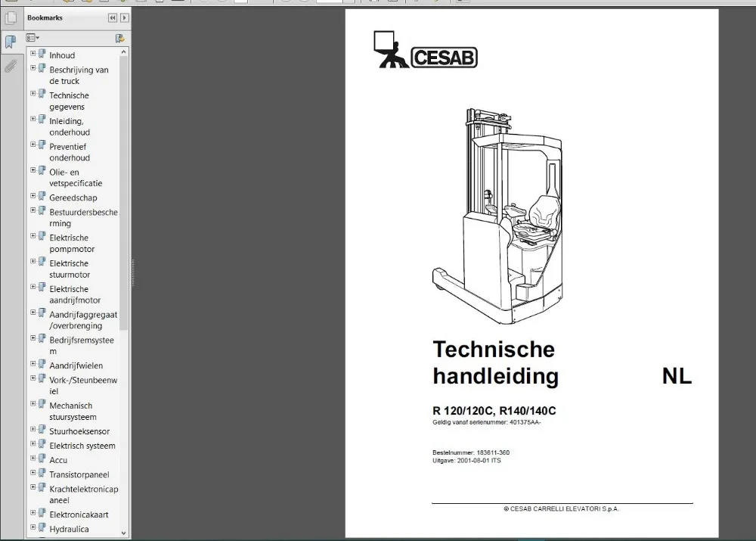This screenshot has height=541, width=756.
Task: Expand the Gereedschap bookmark
Action: [33, 196]
